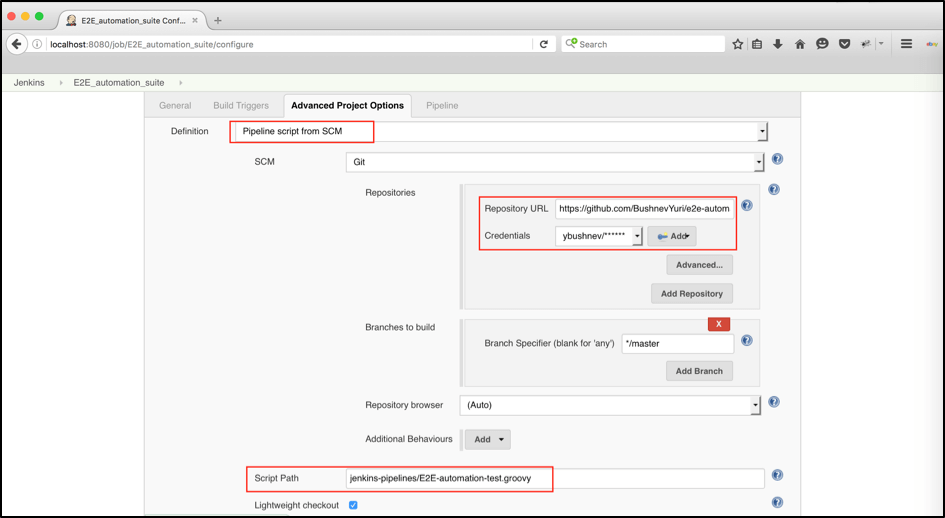Screen dimensions: 945x518
Task: Select the Advanced Project Options tab
Action: (347, 106)
